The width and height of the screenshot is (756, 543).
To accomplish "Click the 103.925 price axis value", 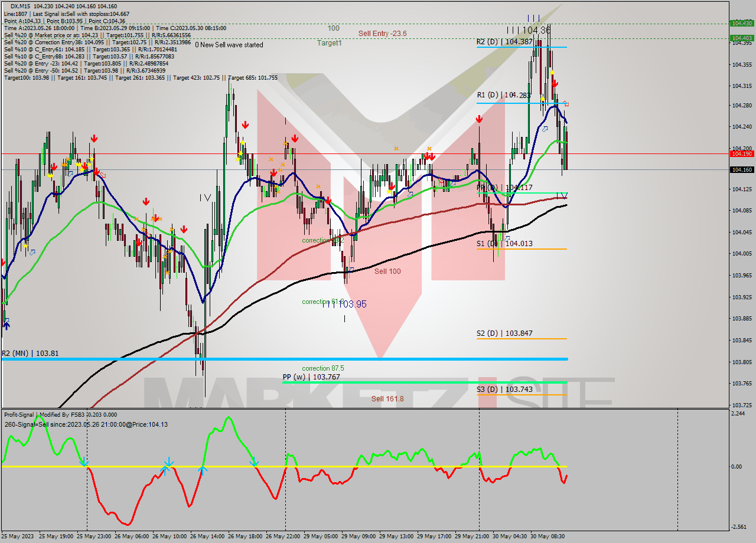I will tap(741, 297).
